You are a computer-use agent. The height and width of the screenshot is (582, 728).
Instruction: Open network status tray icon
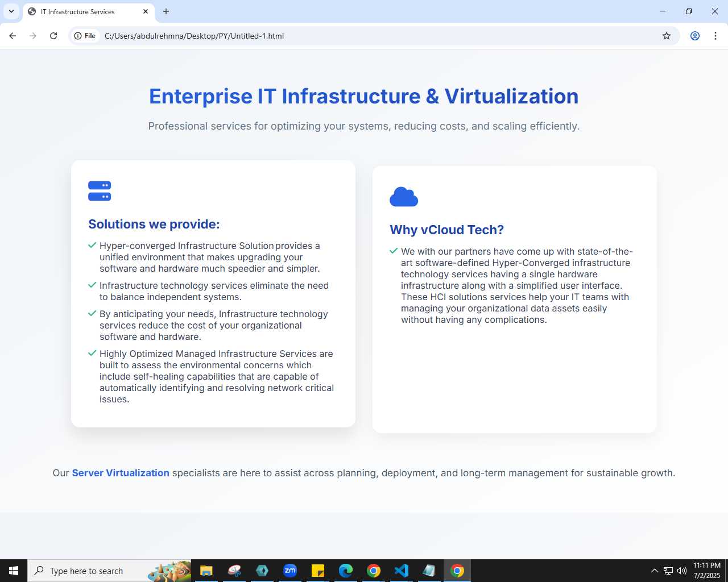(x=668, y=571)
